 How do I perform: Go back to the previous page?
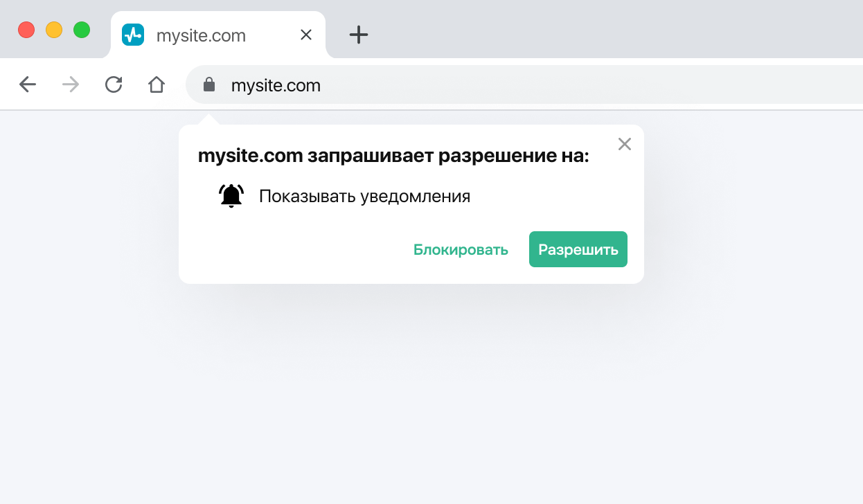click(x=28, y=84)
